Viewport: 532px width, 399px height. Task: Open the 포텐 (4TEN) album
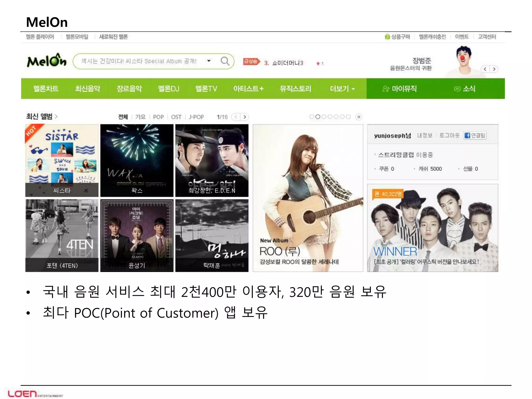pyautogui.click(x=62, y=236)
